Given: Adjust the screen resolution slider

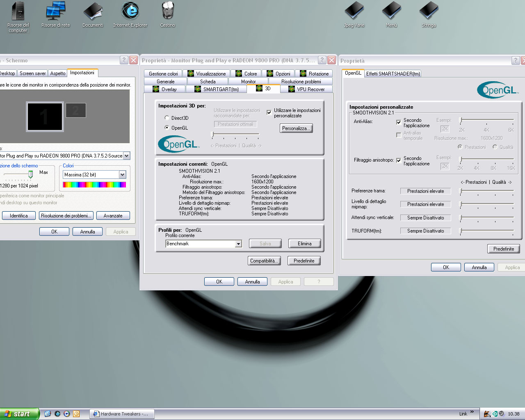Looking at the screenshot, I should 30,175.
